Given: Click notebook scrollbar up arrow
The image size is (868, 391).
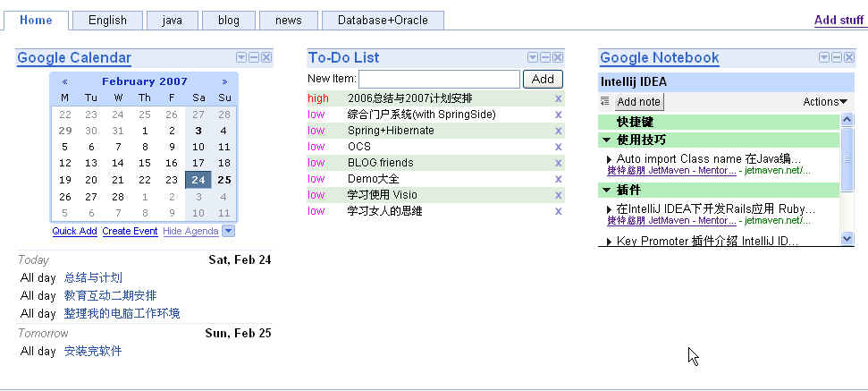Looking at the screenshot, I should [x=847, y=119].
